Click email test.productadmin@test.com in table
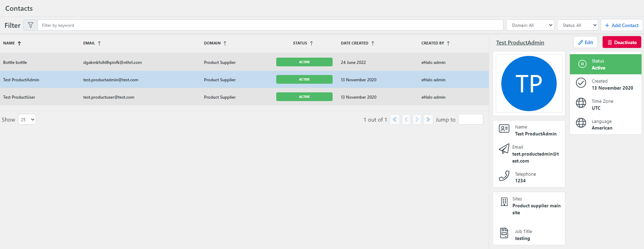This screenshot has height=249, width=644. pyautogui.click(x=111, y=80)
